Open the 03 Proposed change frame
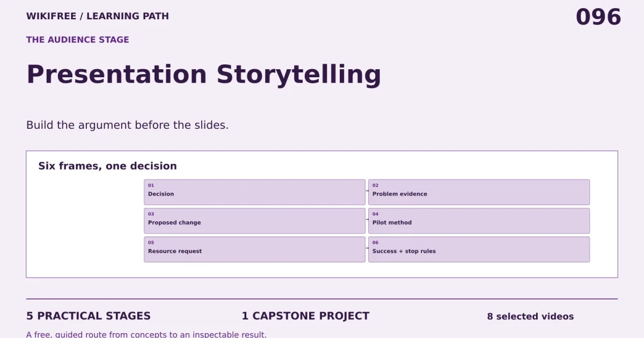The height and width of the screenshot is (338, 644). 254,221
